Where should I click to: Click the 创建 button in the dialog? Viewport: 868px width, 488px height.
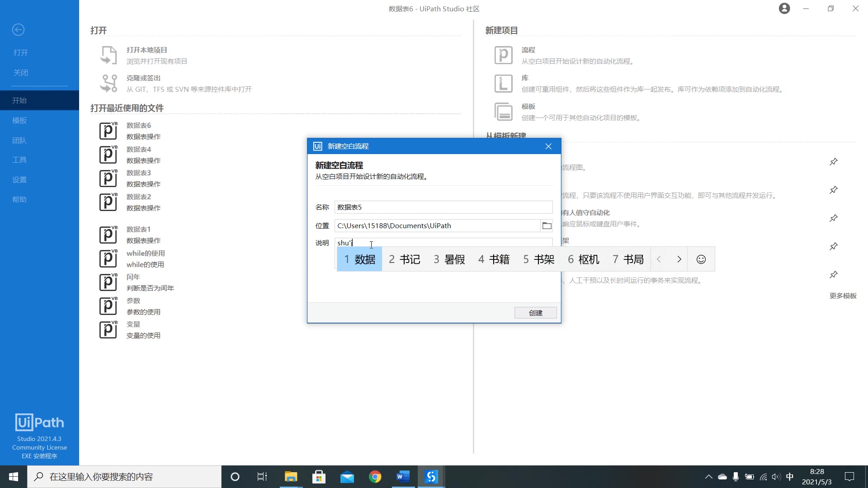coord(535,313)
